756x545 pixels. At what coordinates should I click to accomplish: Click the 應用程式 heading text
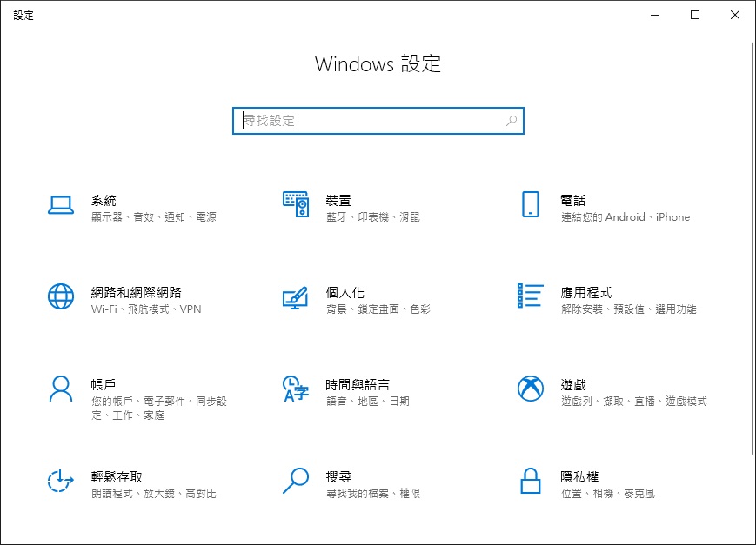pos(586,293)
